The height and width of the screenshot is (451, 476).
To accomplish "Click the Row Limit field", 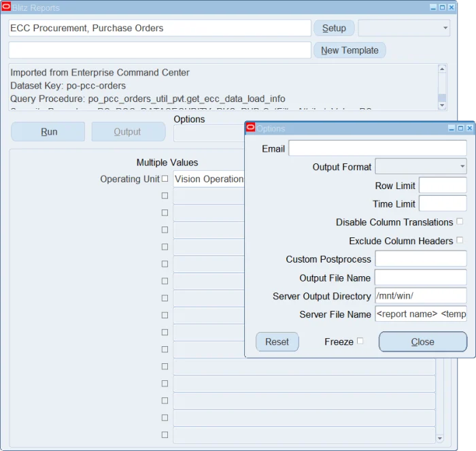I will coord(443,185).
